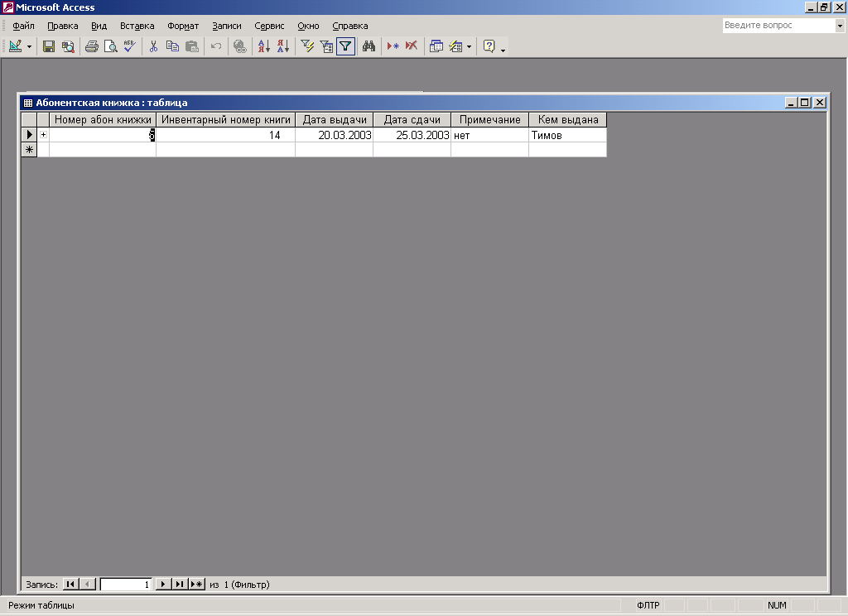The height and width of the screenshot is (616, 848).
Task: Expand subdatasheet plus for record 5
Action: [43, 135]
